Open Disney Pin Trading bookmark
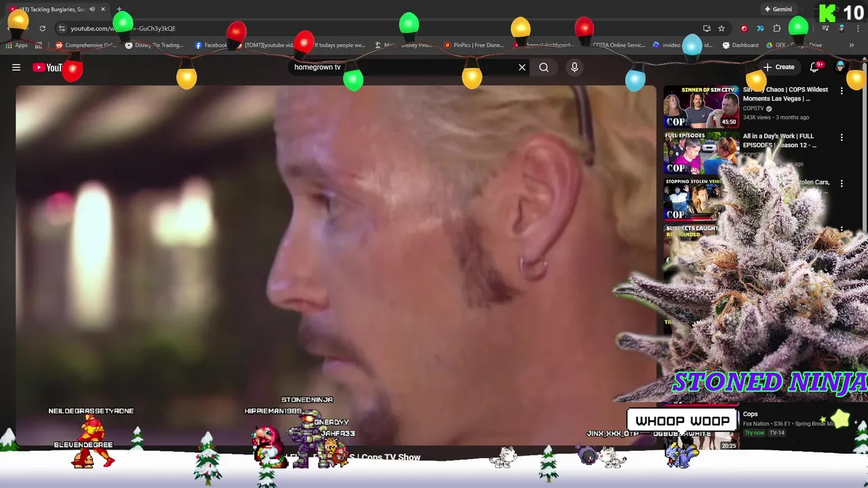 pos(155,45)
